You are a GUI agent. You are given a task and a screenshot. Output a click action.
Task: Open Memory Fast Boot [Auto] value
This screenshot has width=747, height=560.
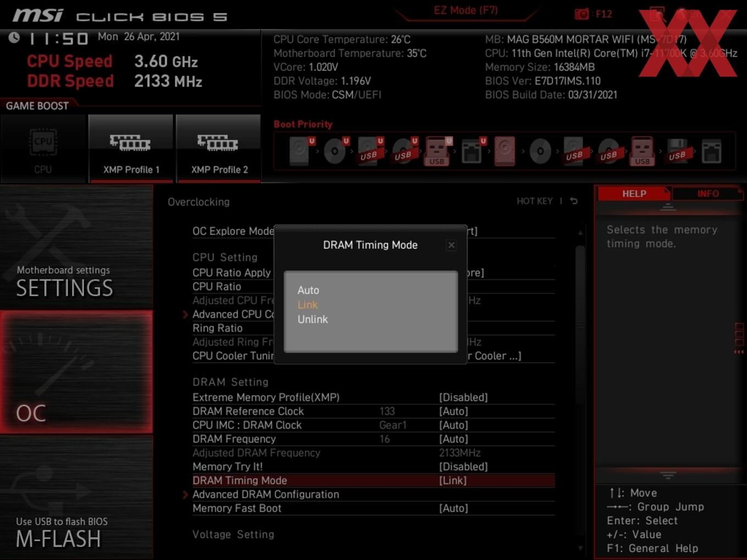click(x=453, y=508)
